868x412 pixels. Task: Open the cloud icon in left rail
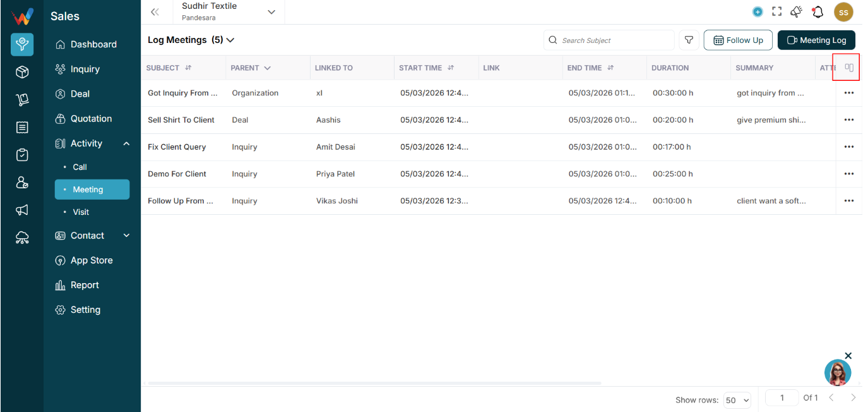click(x=22, y=238)
